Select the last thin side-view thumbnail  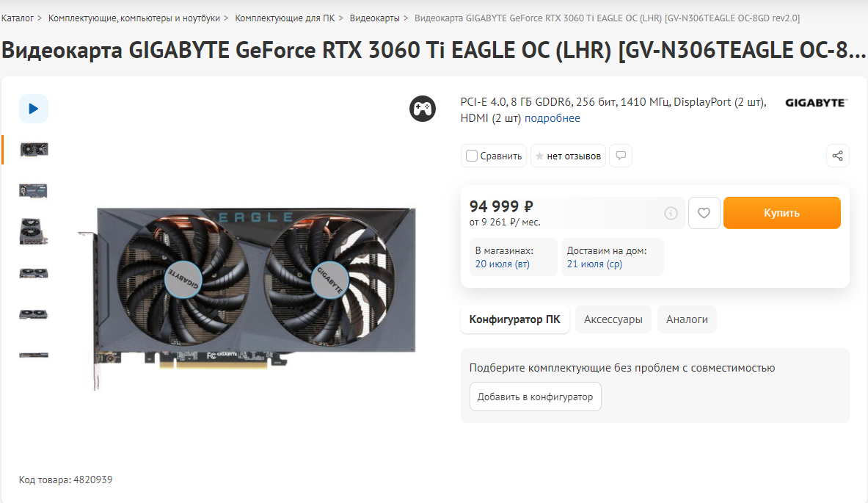tap(33, 355)
